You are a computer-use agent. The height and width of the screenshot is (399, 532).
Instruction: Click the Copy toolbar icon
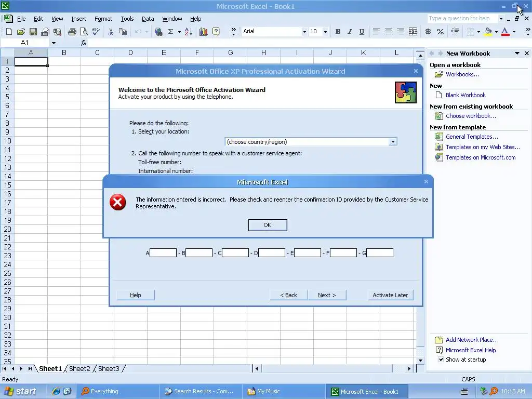pos(123,32)
